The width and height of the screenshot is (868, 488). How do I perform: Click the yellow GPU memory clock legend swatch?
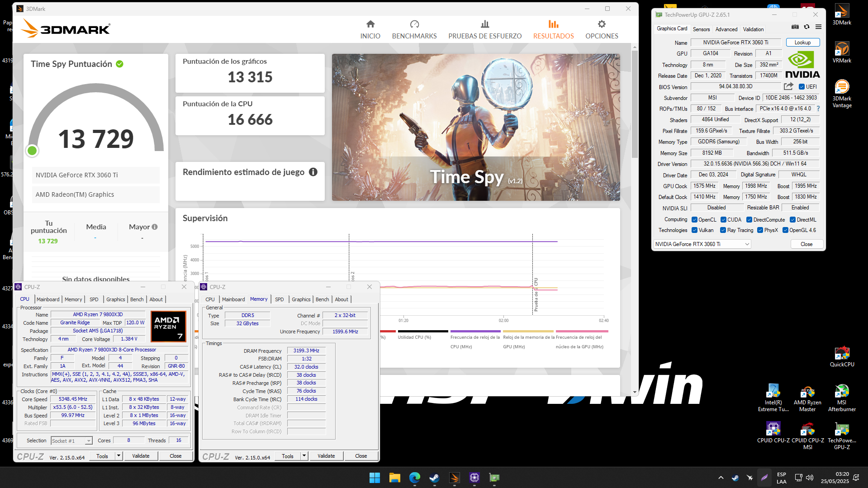click(528, 331)
